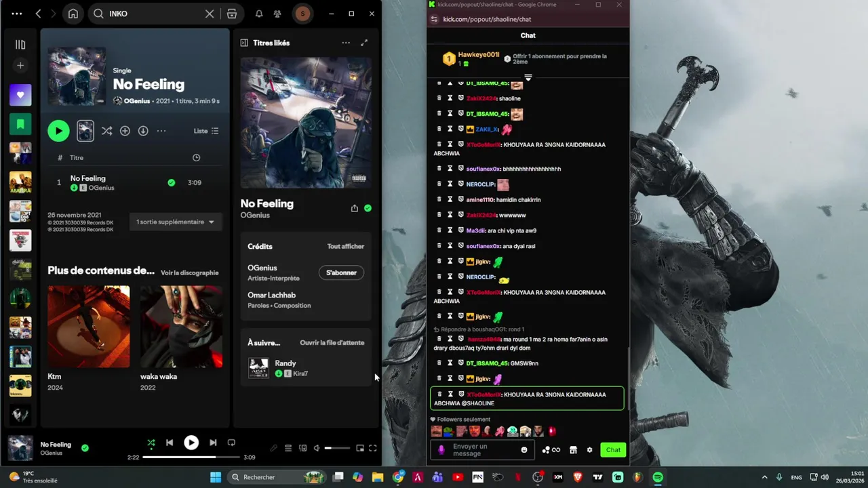Click Tout afficher in Crédits
Viewport: 868px width, 488px height.
pyautogui.click(x=346, y=246)
